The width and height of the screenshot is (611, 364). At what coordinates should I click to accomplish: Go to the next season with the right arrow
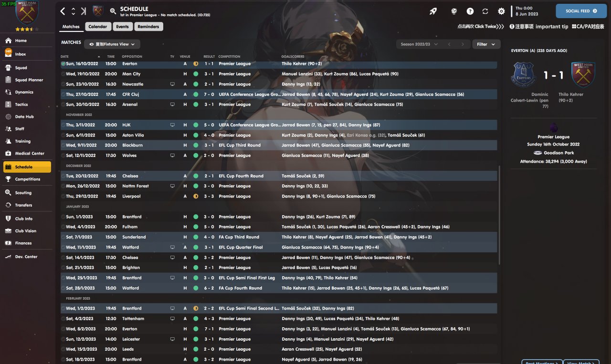[462, 44]
